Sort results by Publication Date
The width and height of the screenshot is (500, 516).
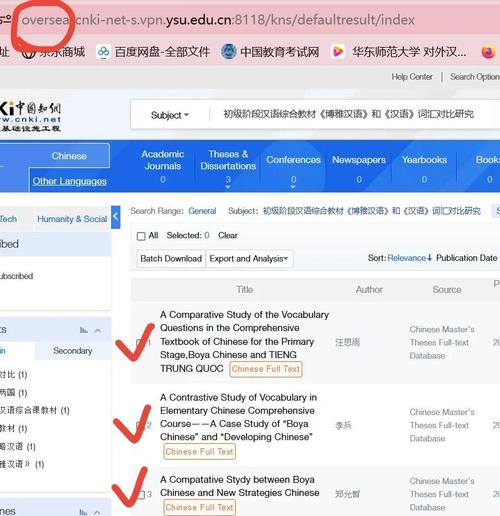coord(467,258)
